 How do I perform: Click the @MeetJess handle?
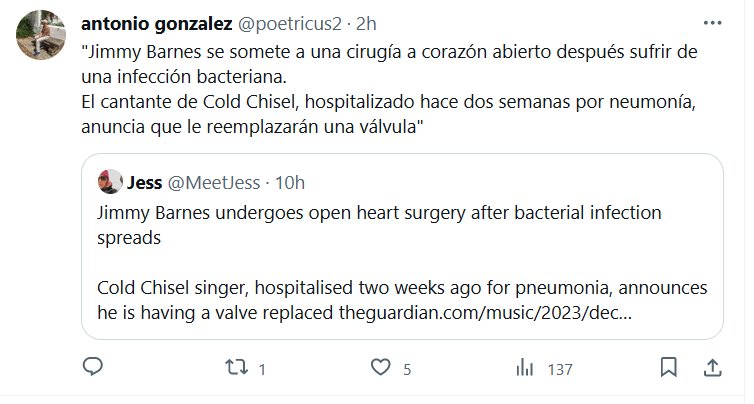point(212,182)
